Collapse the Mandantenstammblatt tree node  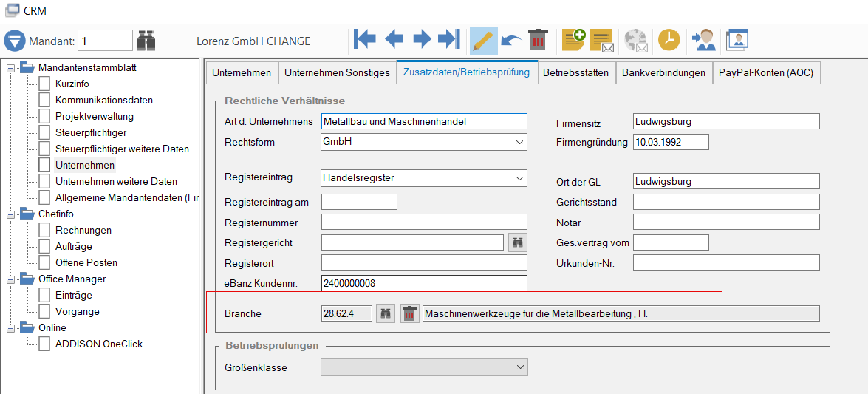[x=10, y=68]
